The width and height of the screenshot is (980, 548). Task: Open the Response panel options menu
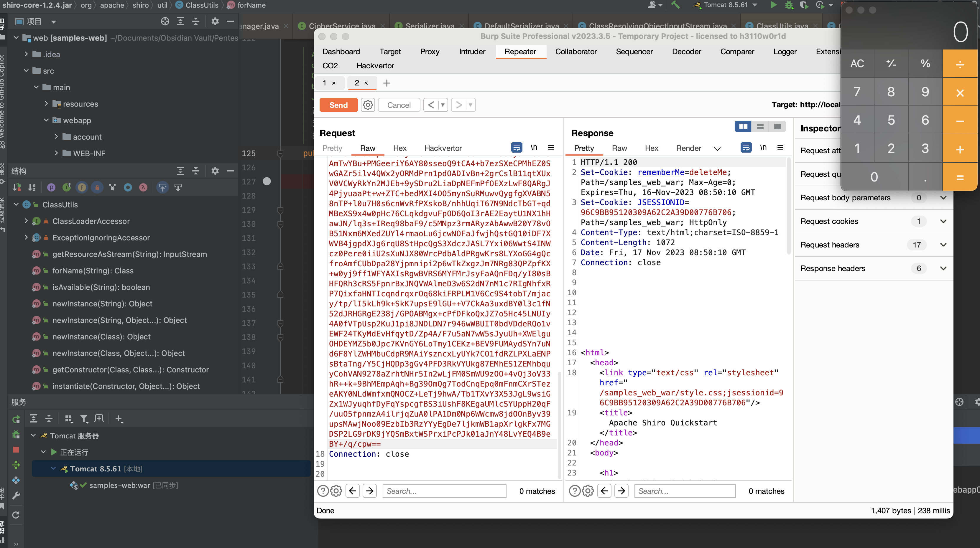pos(780,148)
